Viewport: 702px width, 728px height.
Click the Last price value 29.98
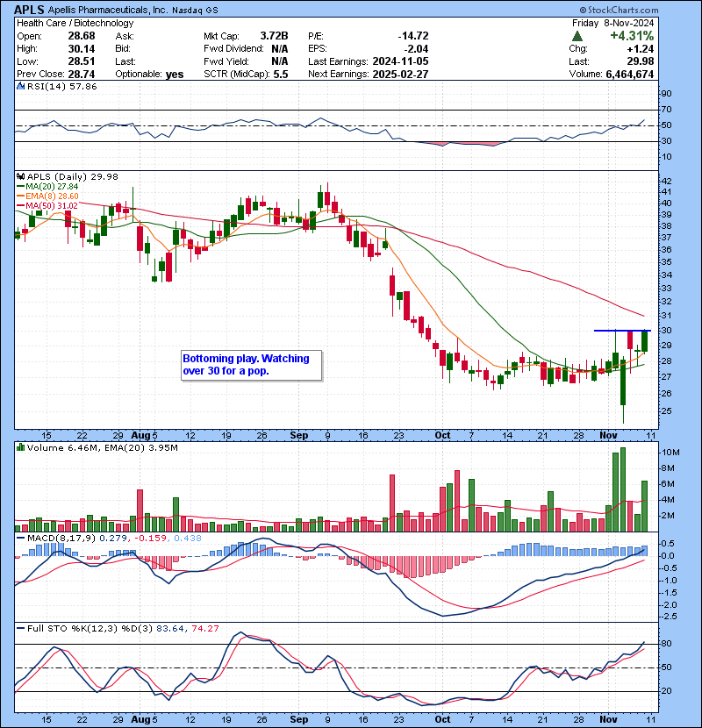pyautogui.click(x=641, y=61)
